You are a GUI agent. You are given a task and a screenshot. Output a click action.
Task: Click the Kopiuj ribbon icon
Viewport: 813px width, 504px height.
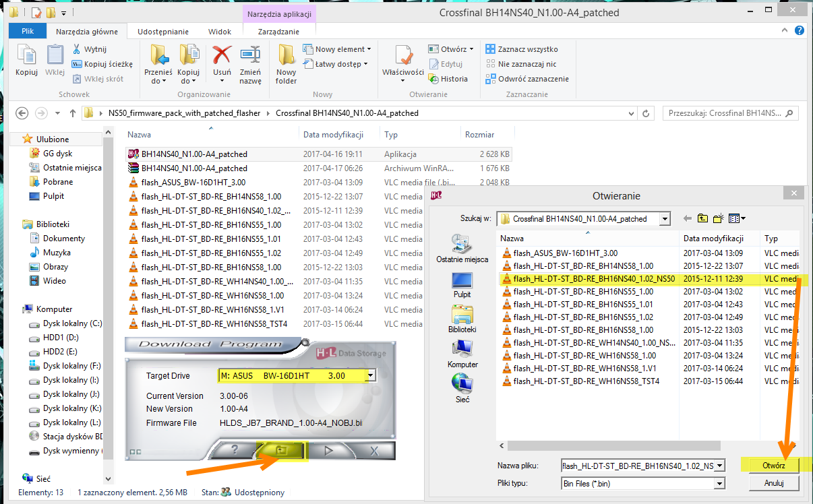[26, 61]
